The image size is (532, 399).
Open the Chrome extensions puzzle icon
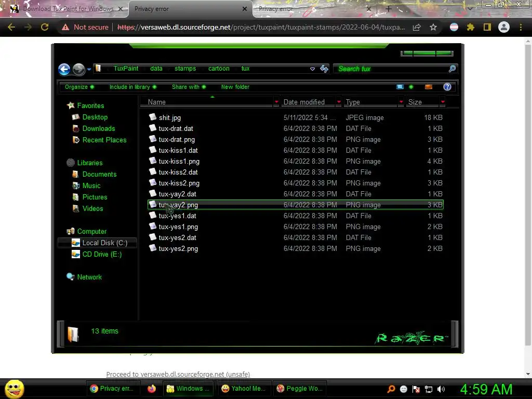471,27
